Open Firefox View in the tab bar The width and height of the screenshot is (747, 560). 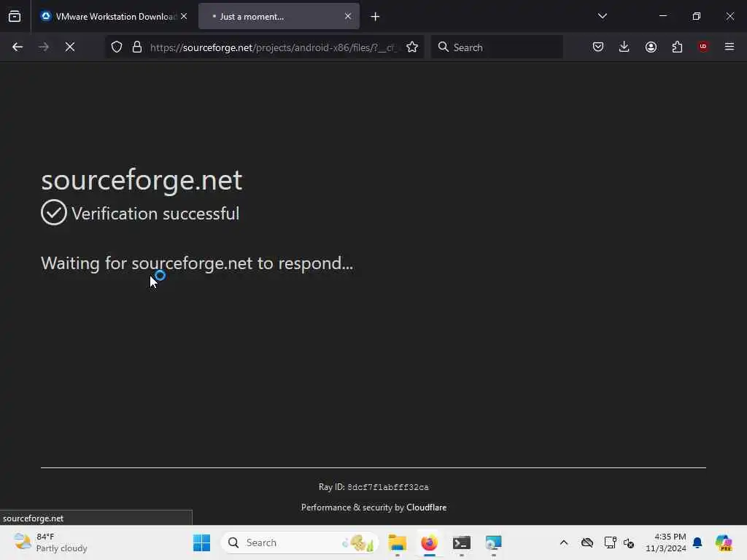(15, 16)
